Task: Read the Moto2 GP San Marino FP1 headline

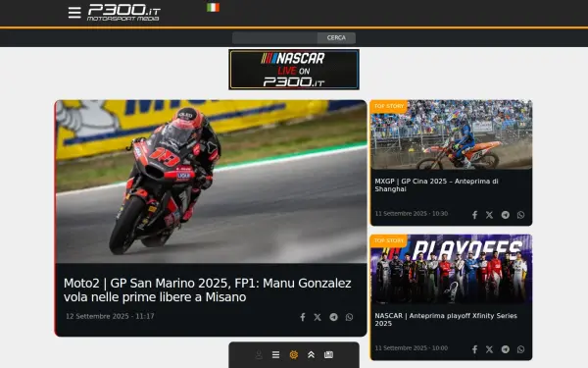Action: pos(208,289)
